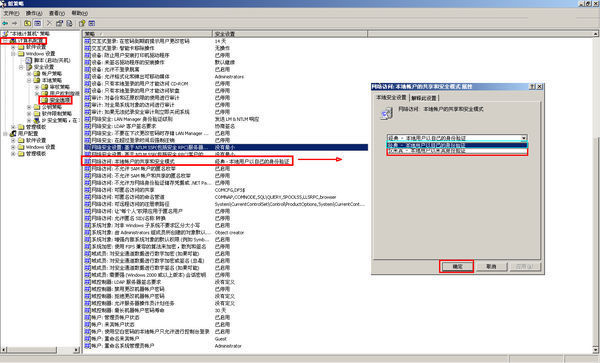Click the 取消 button in the dialog
The width and height of the screenshot is (600, 363).
(x=491, y=267)
